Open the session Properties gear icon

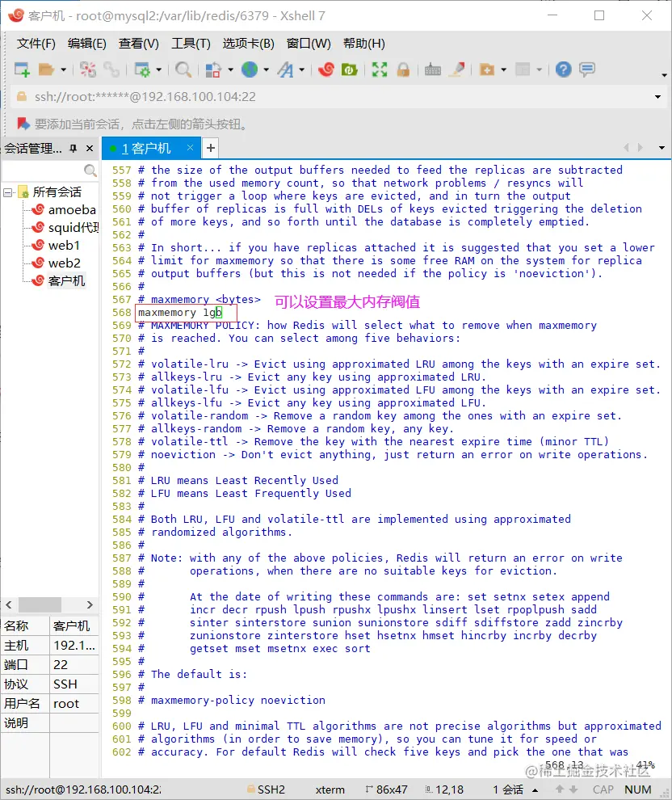[141, 69]
